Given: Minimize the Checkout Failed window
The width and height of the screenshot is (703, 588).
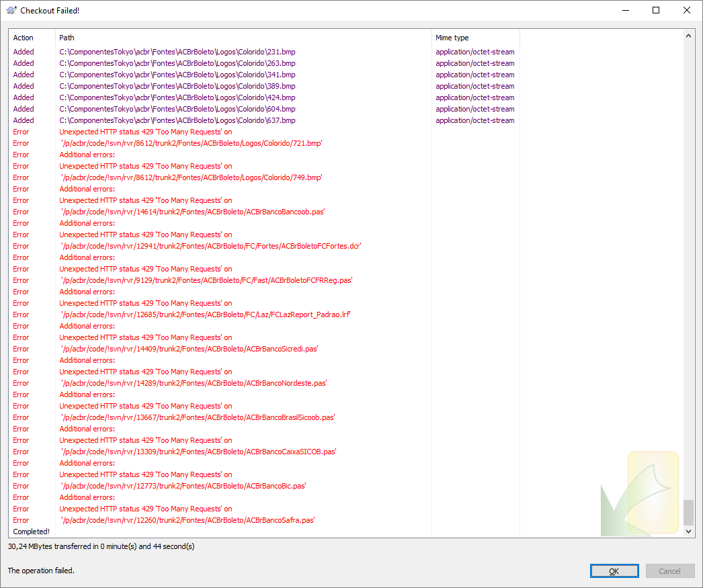Looking at the screenshot, I should (x=626, y=10).
